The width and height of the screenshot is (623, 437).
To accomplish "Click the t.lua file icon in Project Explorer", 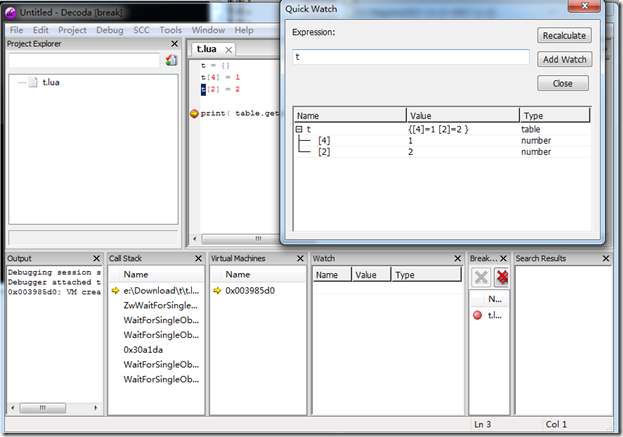I will pyautogui.click(x=33, y=82).
